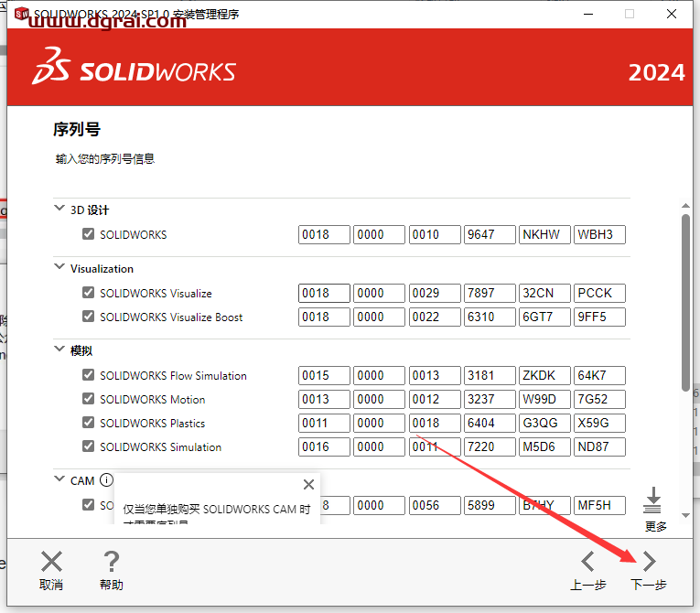Collapse the 3D 设计 section
The width and height of the screenshot is (700, 613).
click(x=59, y=208)
